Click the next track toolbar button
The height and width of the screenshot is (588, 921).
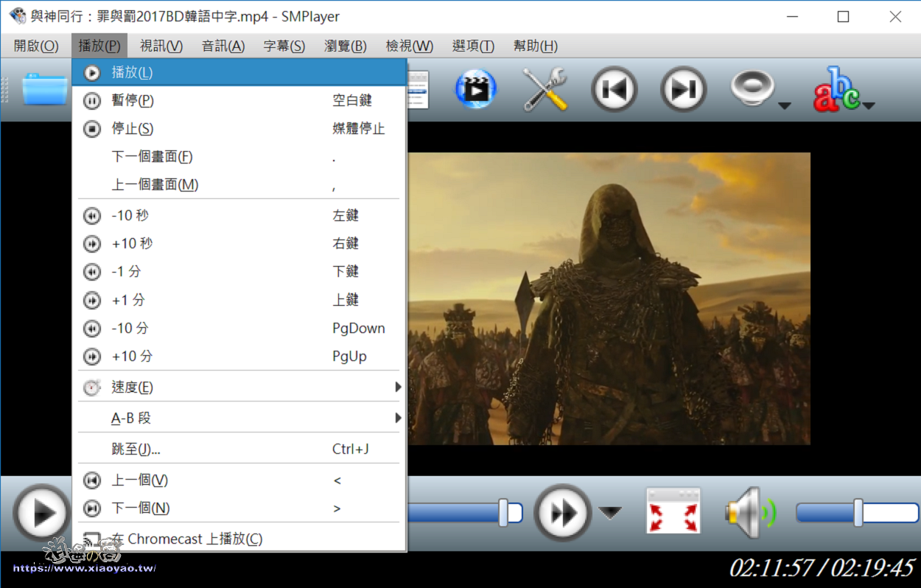683,89
